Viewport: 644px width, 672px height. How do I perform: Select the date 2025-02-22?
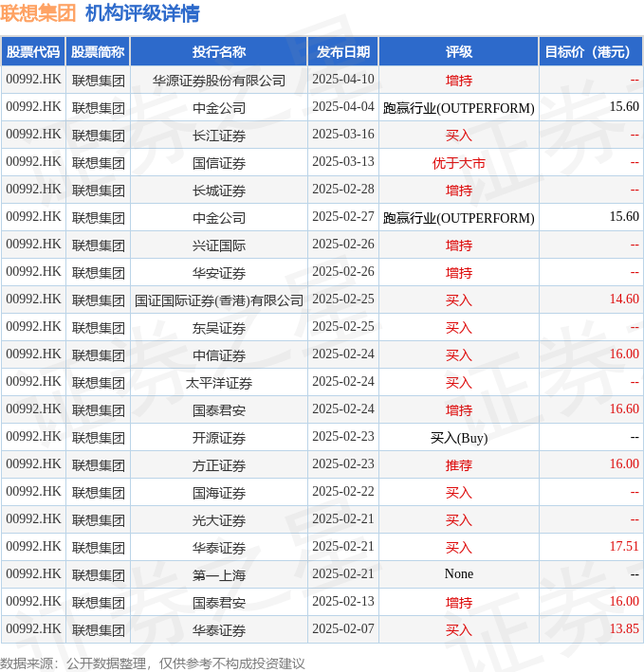(343, 491)
